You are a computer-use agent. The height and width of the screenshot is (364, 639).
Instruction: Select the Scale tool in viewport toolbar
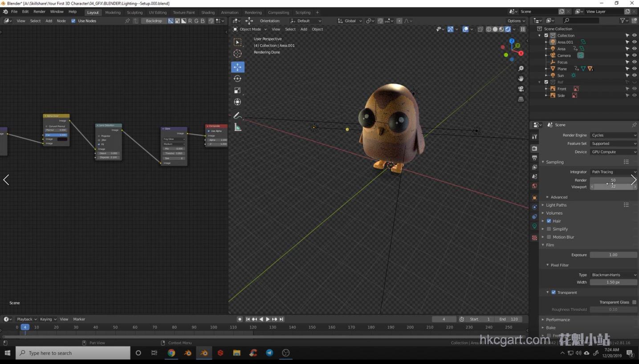[237, 90]
